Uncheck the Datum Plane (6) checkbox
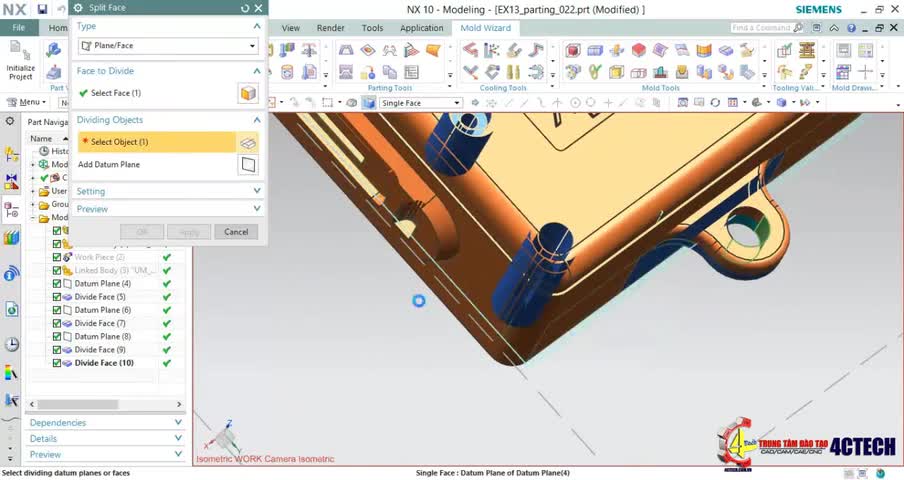The image size is (904, 480). tap(56, 310)
